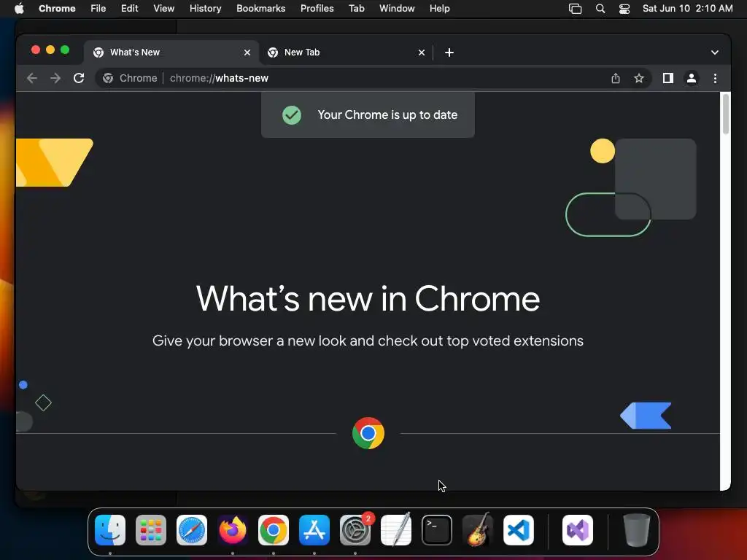747x560 pixels.
Task: Open the View menu
Action: 164,9
